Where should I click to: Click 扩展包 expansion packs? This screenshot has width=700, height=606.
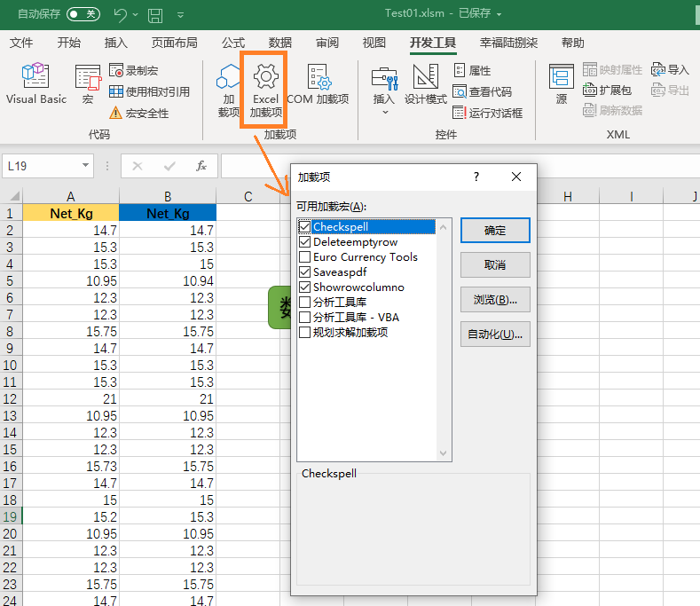[607, 91]
